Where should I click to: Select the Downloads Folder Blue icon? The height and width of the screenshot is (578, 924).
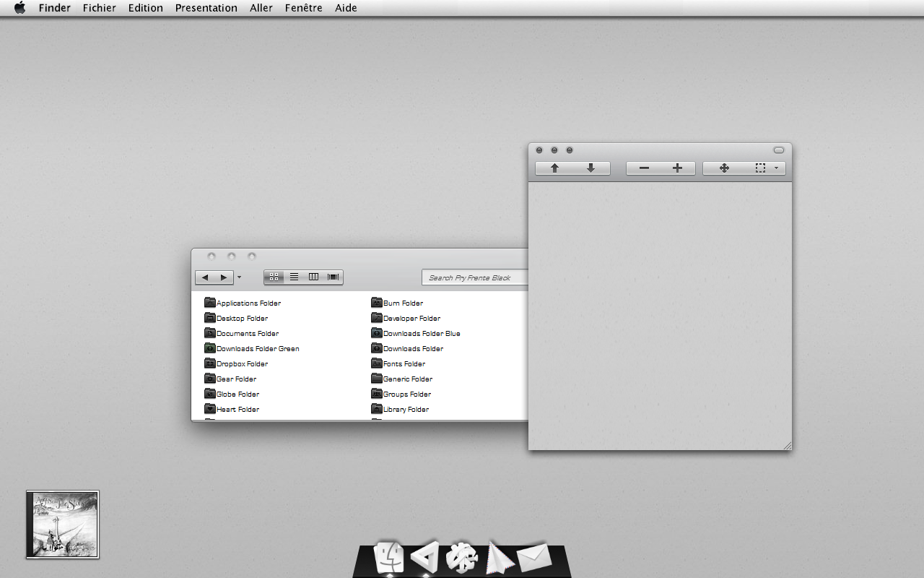[x=377, y=333]
